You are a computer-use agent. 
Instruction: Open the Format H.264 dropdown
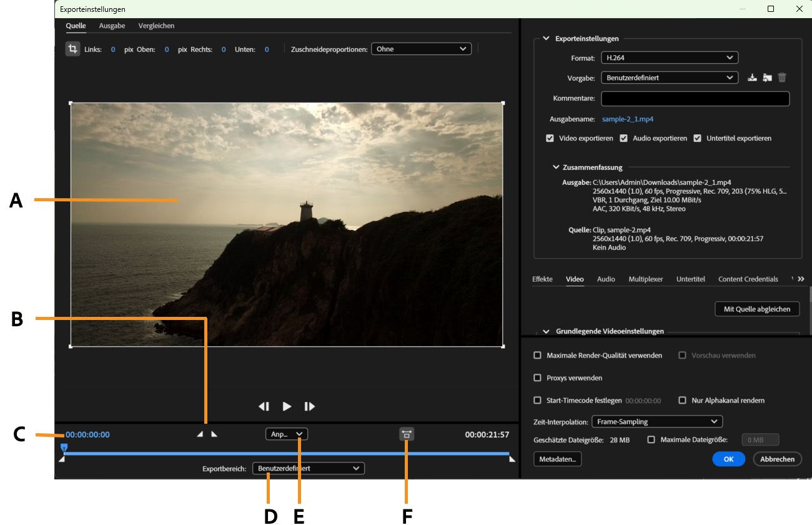(669, 58)
